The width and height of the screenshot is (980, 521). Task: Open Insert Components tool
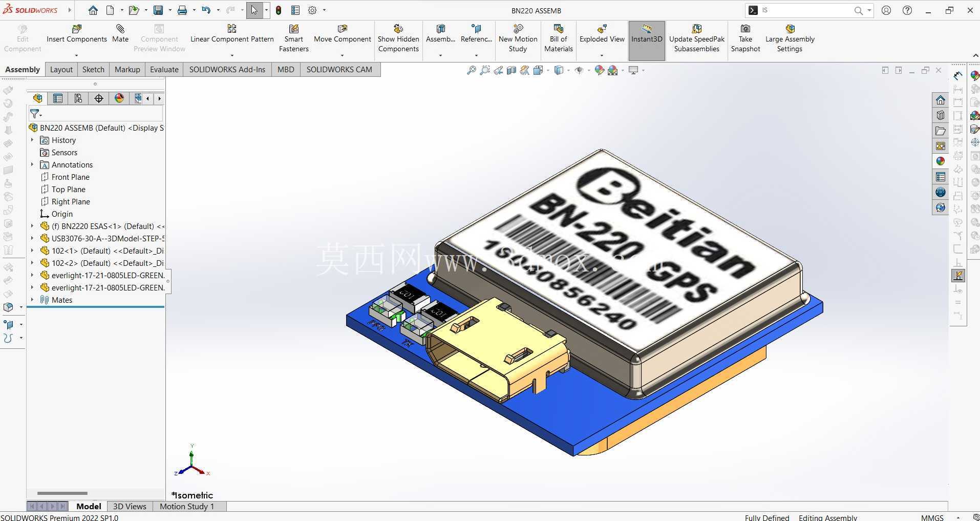[x=77, y=33]
